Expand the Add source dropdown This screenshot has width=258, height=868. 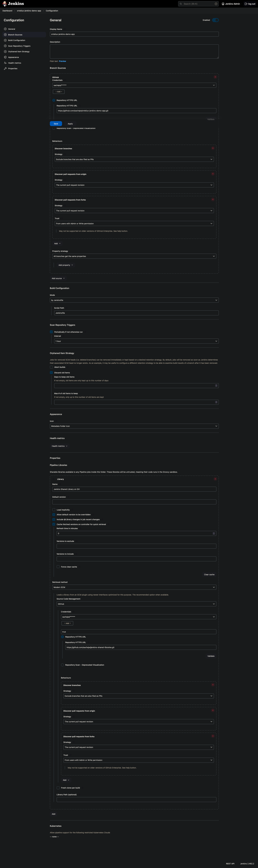(58, 278)
